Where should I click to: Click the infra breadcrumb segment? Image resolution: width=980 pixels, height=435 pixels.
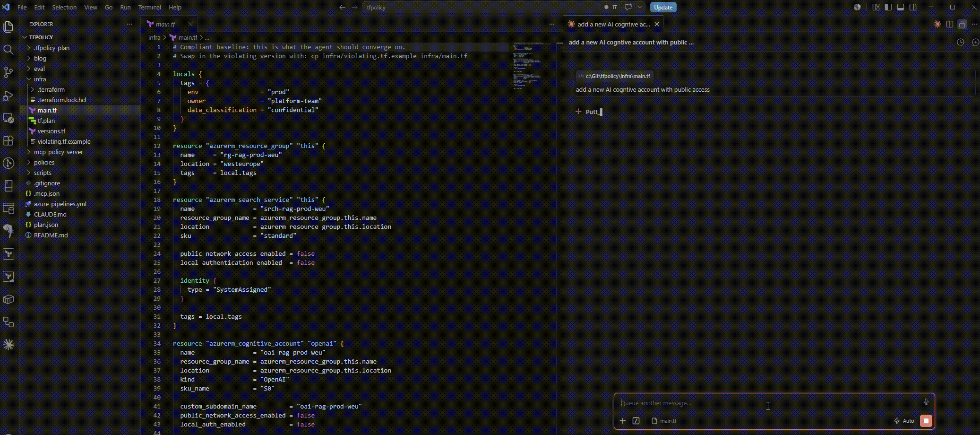tap(154, 37)
